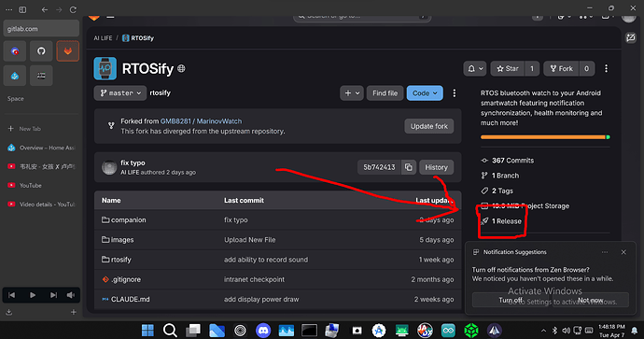This screenshot has width=644, height=339.
Task: Open the terminal from the taskbar
Action: 309,330
